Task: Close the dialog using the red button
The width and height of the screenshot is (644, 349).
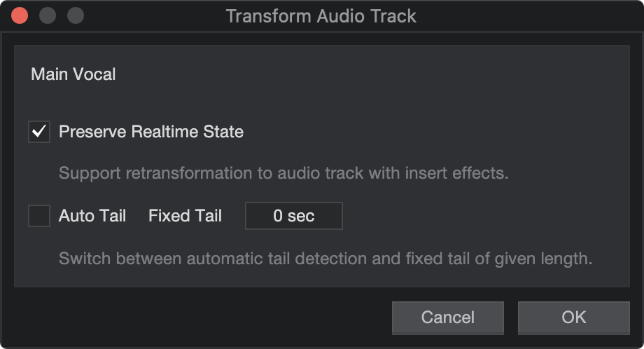Action: click(x=20, y=15)
